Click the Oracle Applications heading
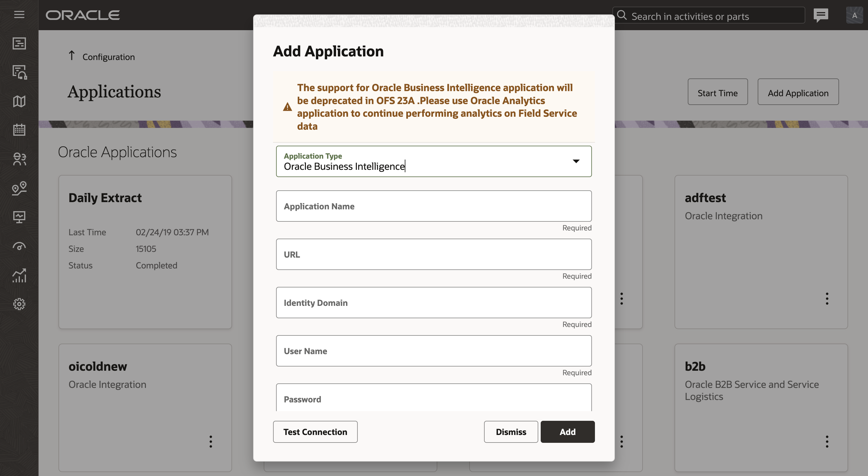The width and height of the screenshot is (868, 476). 117,152
